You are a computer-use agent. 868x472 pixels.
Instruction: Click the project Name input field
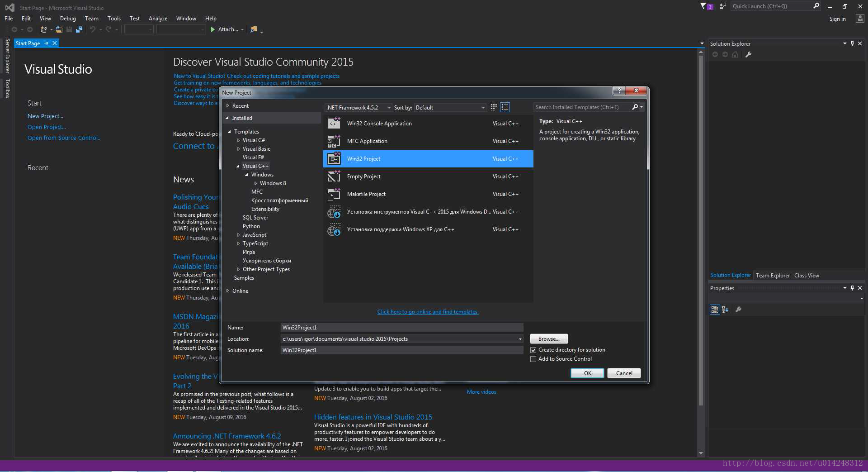point(402,328)
